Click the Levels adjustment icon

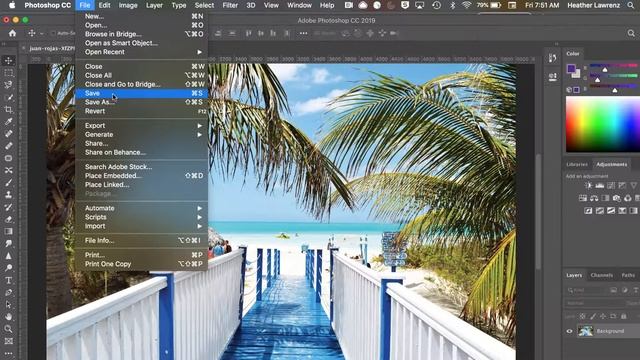(600, 185)
